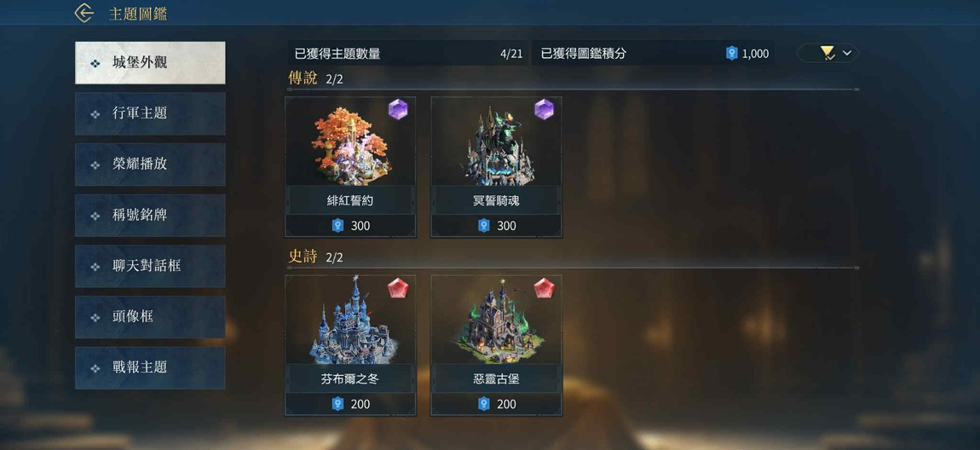Go back using the arrow icon
The image size is (980, 450).
click(x=84, y=13)
